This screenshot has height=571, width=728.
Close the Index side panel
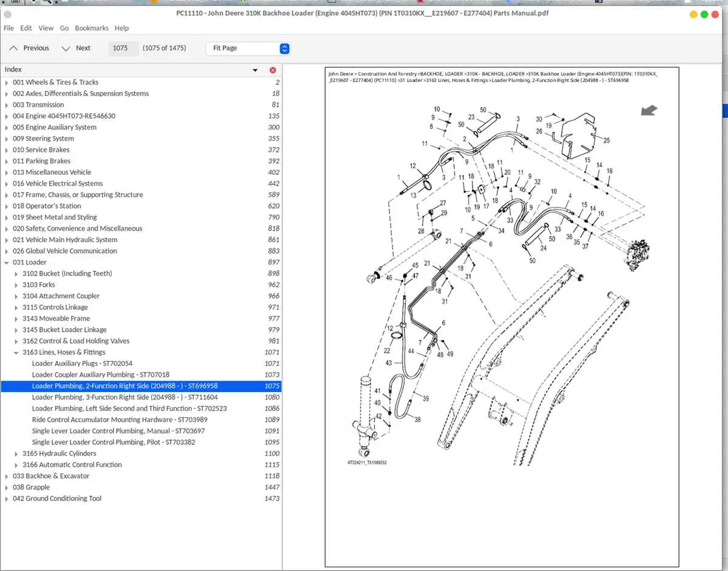(272, 70)
